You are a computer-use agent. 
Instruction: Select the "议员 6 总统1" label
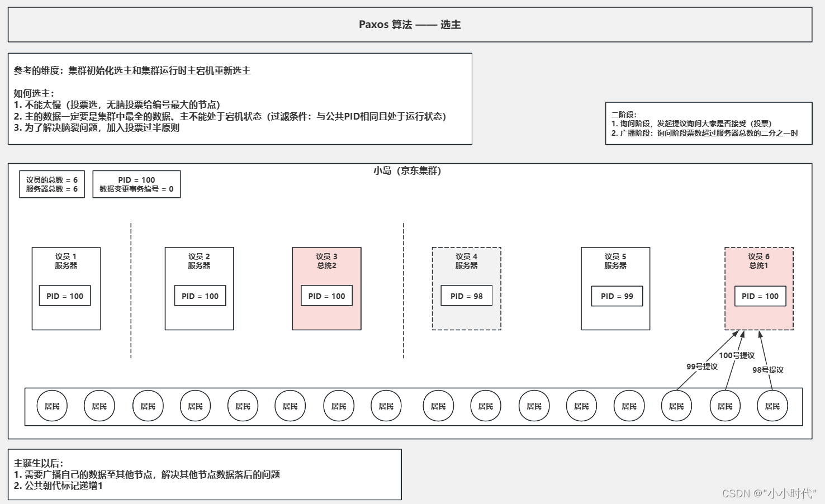tap(758, 261)
